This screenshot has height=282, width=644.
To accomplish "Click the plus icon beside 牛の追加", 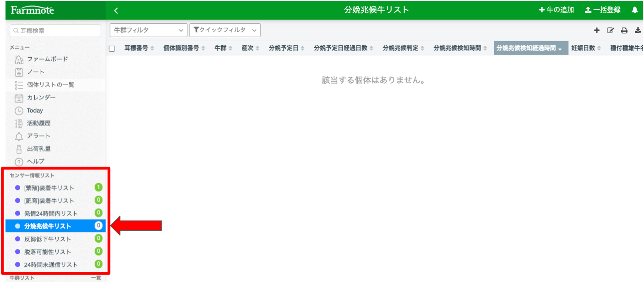I will [542, 10].
